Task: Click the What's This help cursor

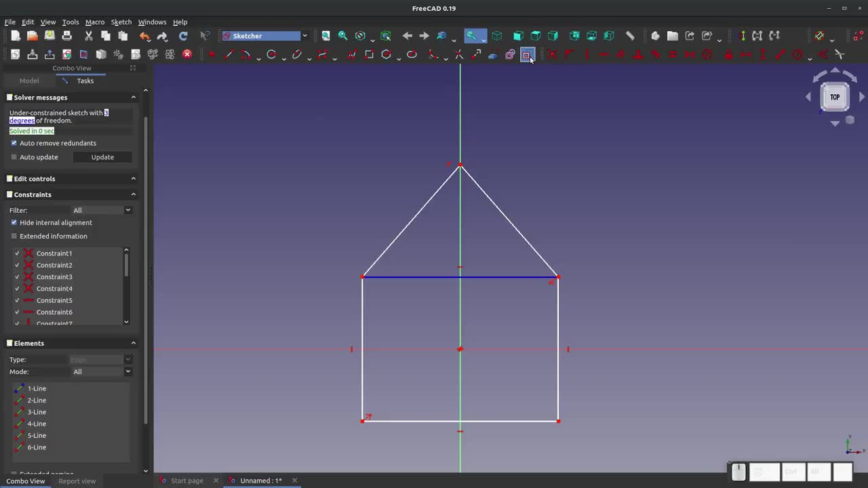Action: pyautogui.click(x=205, y=36)
